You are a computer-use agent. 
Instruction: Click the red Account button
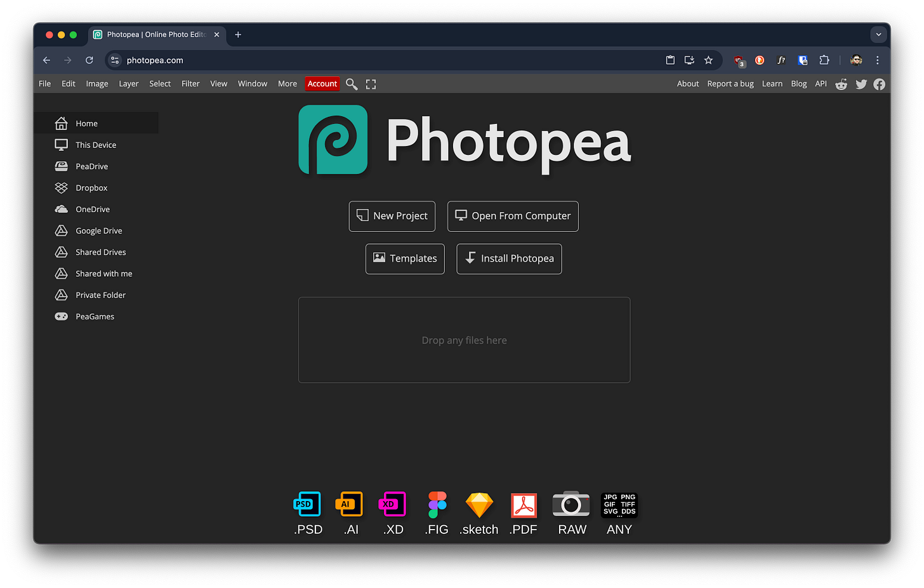322,84
